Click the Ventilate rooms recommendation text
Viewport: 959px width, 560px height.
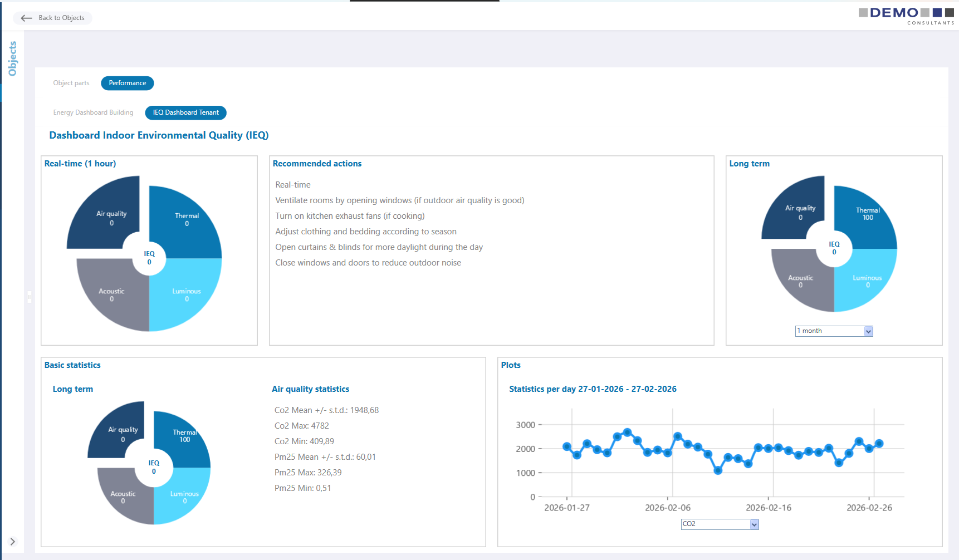[x=399, y=200]
